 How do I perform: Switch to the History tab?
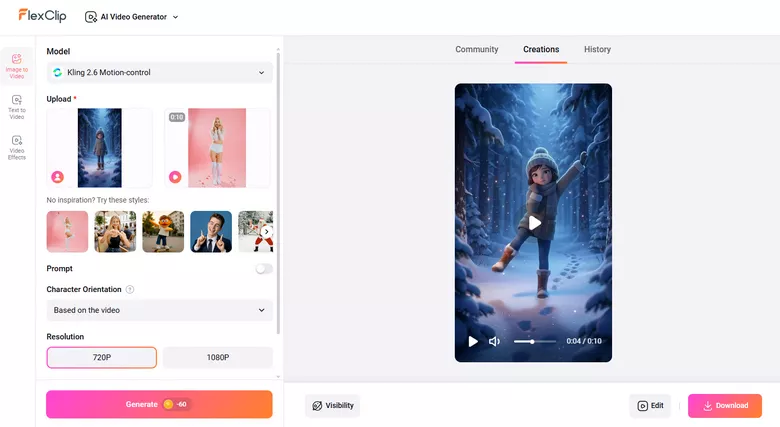(597, 49)
